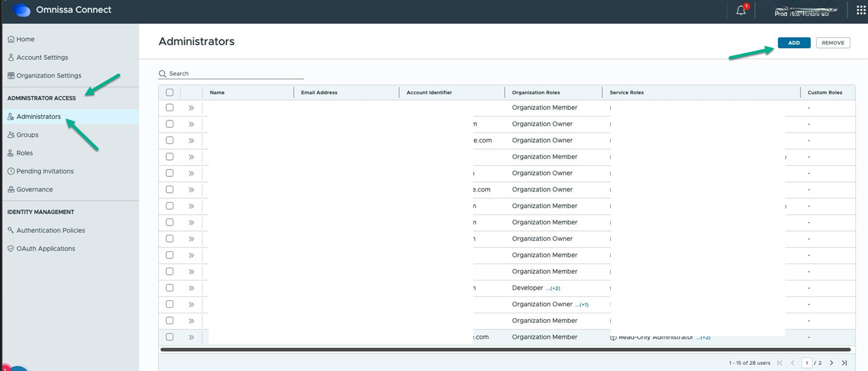Open the notifications bell icon
Image resolution: width=868 pixels, height=371 pixels.
(741, 10)
